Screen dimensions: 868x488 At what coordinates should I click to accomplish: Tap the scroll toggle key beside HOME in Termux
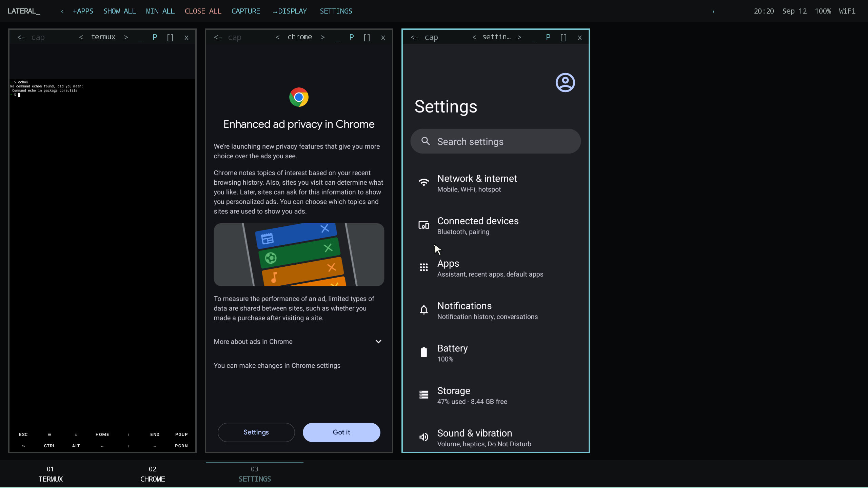pos(76,434)
